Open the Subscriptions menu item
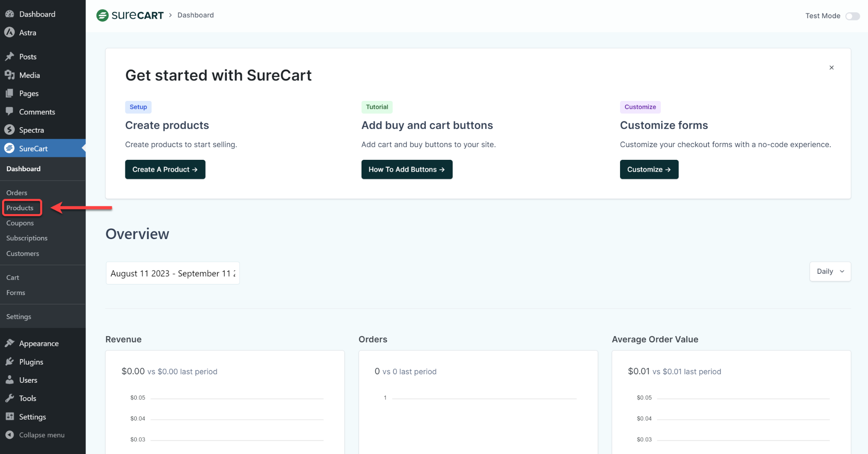 (x=26, y=238)
